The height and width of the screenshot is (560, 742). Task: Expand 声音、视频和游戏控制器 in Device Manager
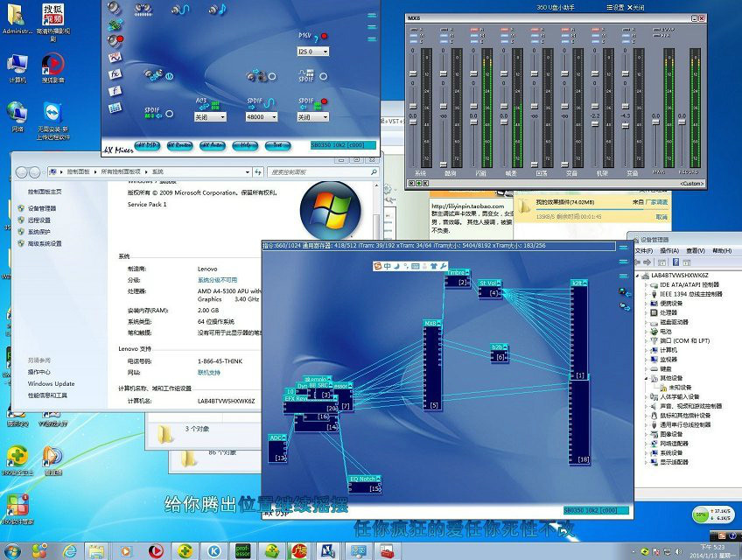tap(644, 407)
